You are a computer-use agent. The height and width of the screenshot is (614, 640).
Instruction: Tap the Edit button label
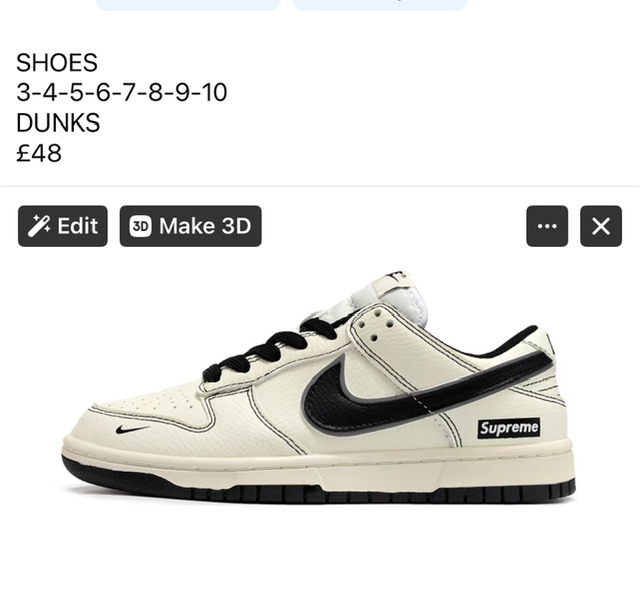pyautogui.click(x=78, y=226)
